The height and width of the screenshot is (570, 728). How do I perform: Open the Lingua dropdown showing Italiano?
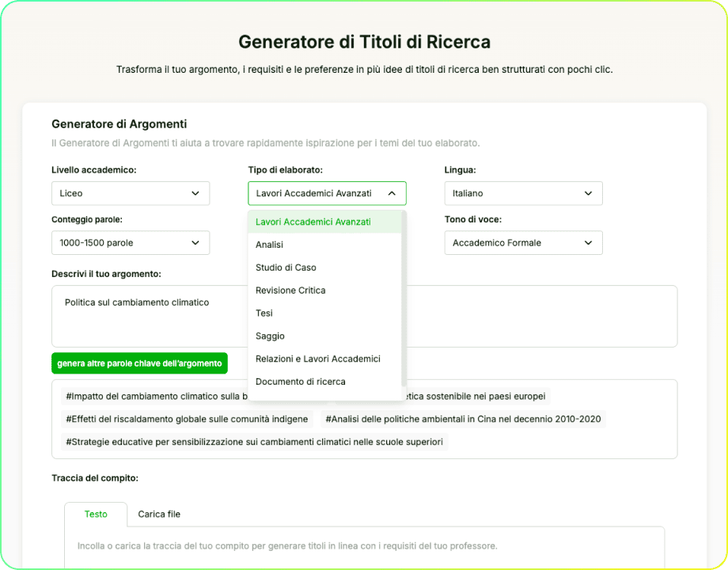pos(523,193)
